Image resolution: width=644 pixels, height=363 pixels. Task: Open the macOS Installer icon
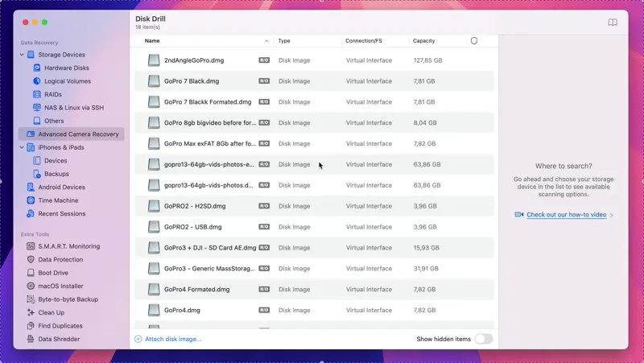click(x=31, y=286)
